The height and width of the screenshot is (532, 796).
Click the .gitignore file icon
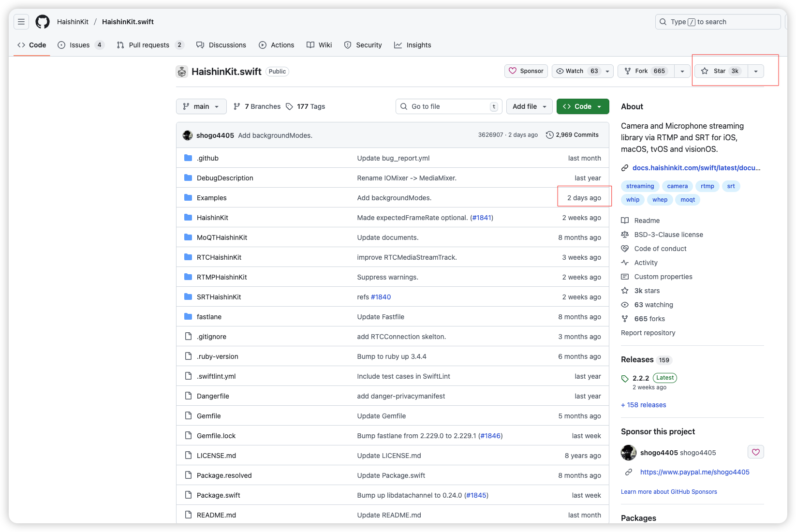[188, 337]
